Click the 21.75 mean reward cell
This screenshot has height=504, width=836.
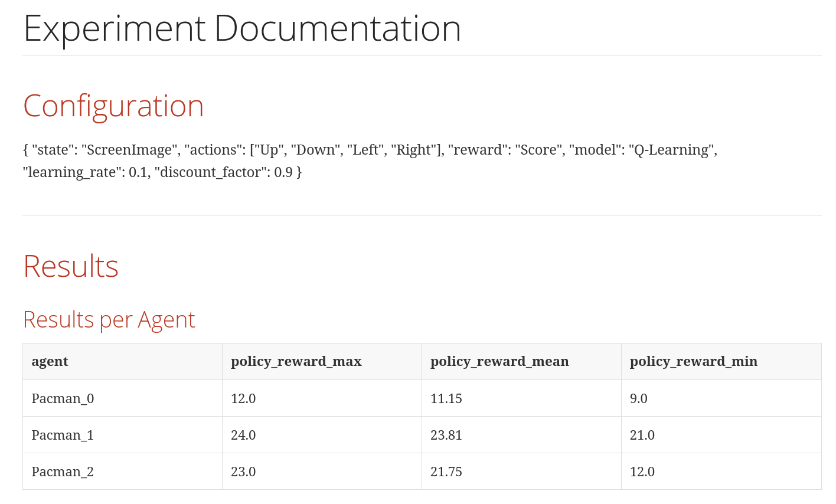tap(446, 472)
